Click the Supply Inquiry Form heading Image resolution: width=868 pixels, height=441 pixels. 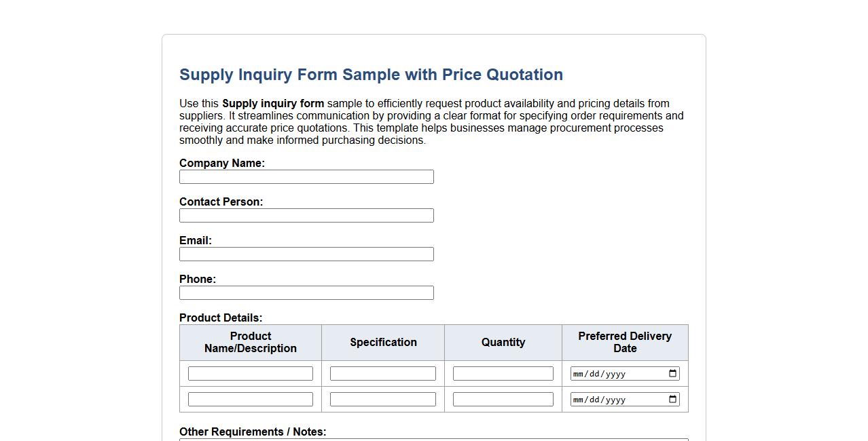[371, 75]
